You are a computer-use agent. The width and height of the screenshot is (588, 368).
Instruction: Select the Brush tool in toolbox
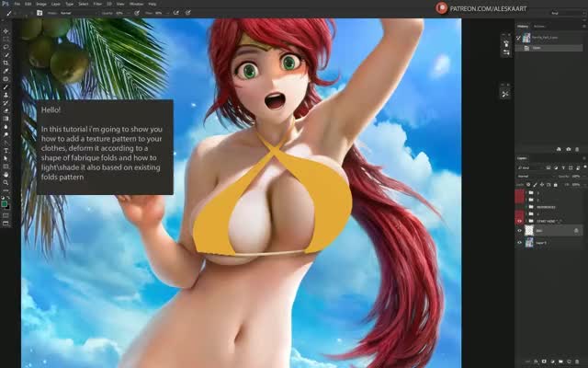(6, 86)
